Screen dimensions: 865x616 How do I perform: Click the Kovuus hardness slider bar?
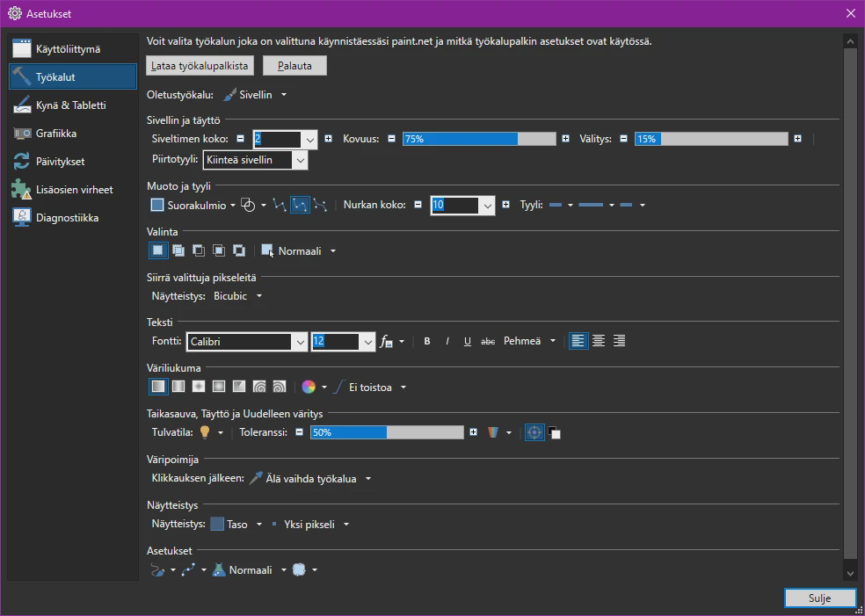coord(479,139)
